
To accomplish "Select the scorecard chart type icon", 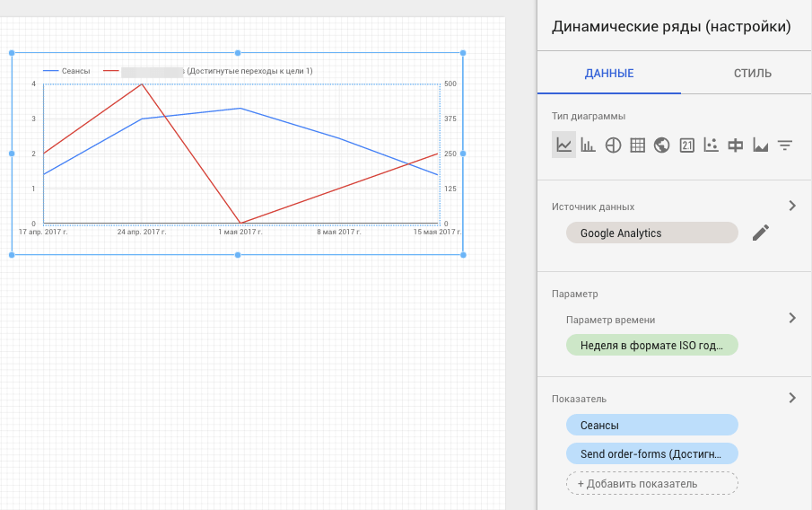I will tap(687, 145).
